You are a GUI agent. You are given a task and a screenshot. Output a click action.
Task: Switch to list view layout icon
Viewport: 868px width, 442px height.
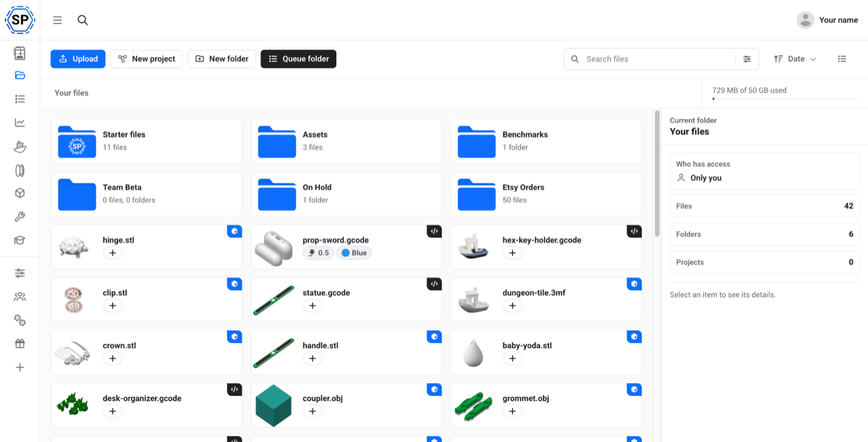click(x=842, y=59)
